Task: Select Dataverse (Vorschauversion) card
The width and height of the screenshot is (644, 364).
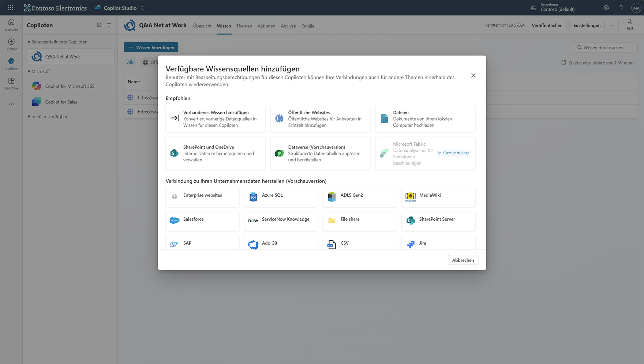Action: tap(320, 153)
